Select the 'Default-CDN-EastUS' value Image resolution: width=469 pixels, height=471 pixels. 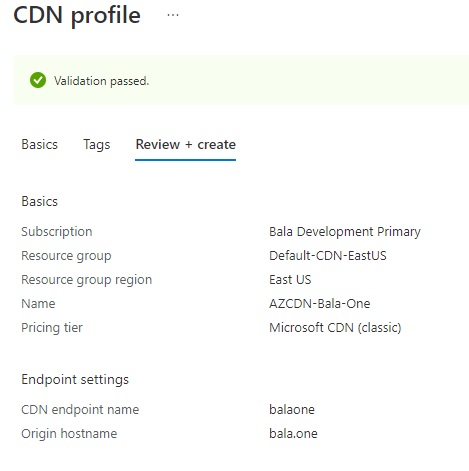pos(328,256)
